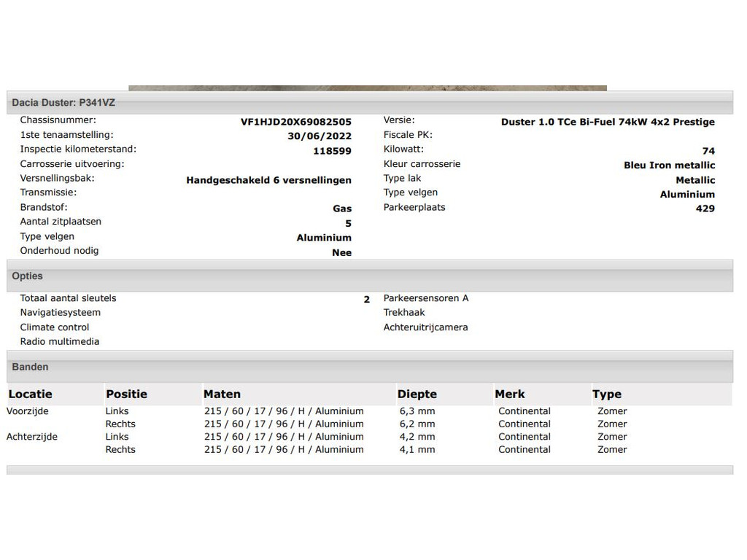
Task: Click the Radio multimedia option
Action: [x=60, y=341]
